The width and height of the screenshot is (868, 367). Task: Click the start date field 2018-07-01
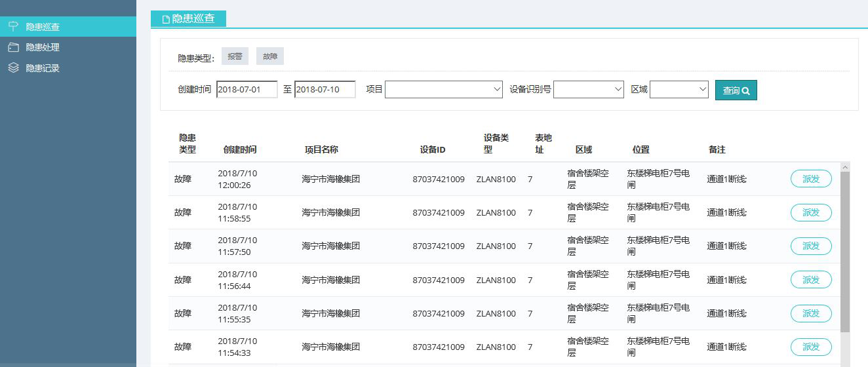(x=247, y=90)
